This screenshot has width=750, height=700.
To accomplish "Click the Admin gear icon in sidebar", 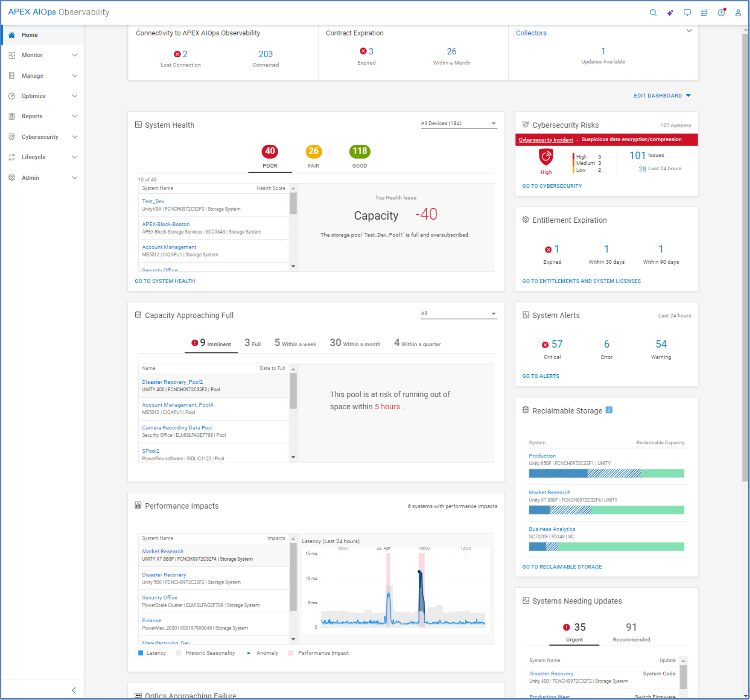I will (12, 178).
